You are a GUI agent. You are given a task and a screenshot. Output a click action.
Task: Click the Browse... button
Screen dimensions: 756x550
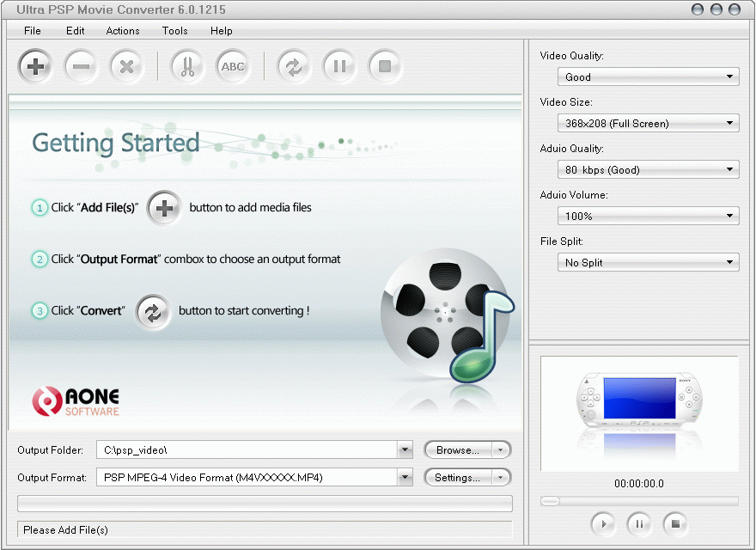(458, 449)
